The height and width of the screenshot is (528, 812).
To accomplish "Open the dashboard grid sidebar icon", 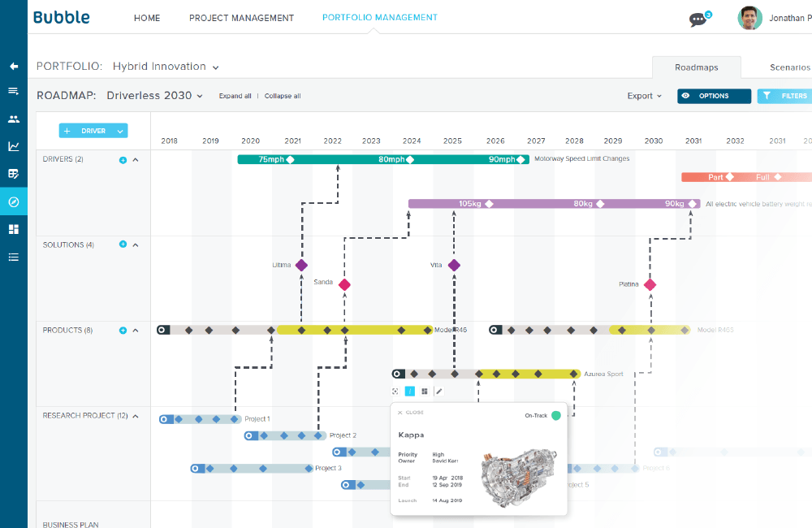I will pos(14,229).
